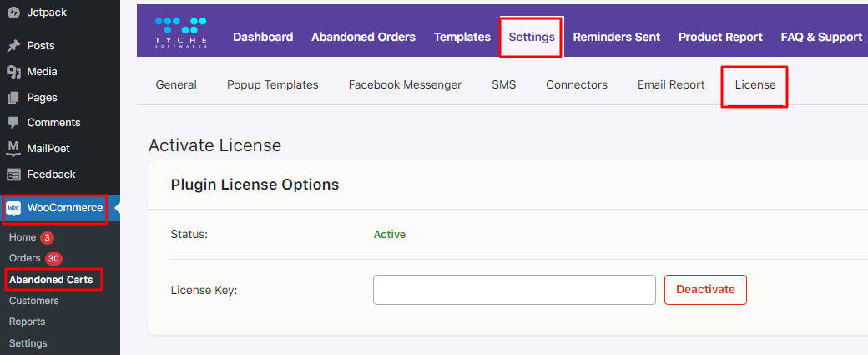Viewport: 868px width, 355px height.
Task: Switch to General settings sub-tab
Action: 176,84
